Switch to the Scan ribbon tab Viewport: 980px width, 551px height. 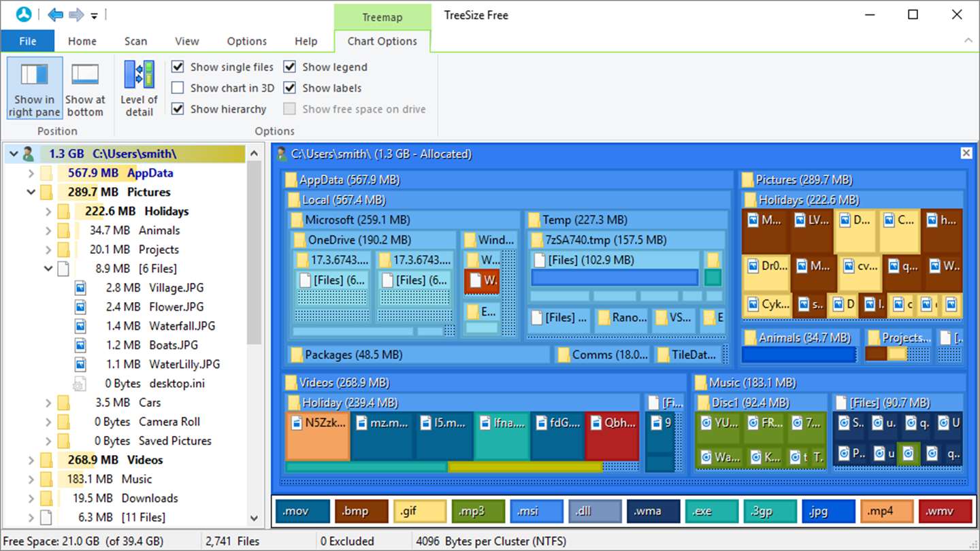pyautogui.click(x=135, y=41)
